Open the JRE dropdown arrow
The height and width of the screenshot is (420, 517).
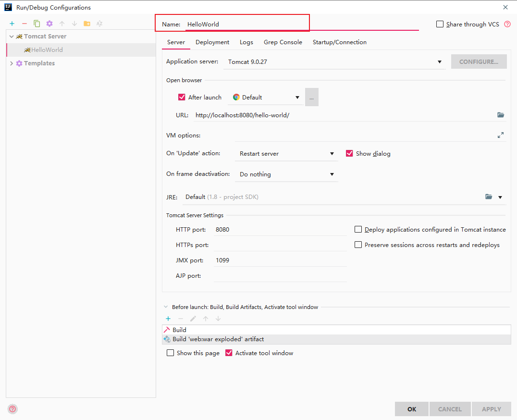tap(500, 197)
